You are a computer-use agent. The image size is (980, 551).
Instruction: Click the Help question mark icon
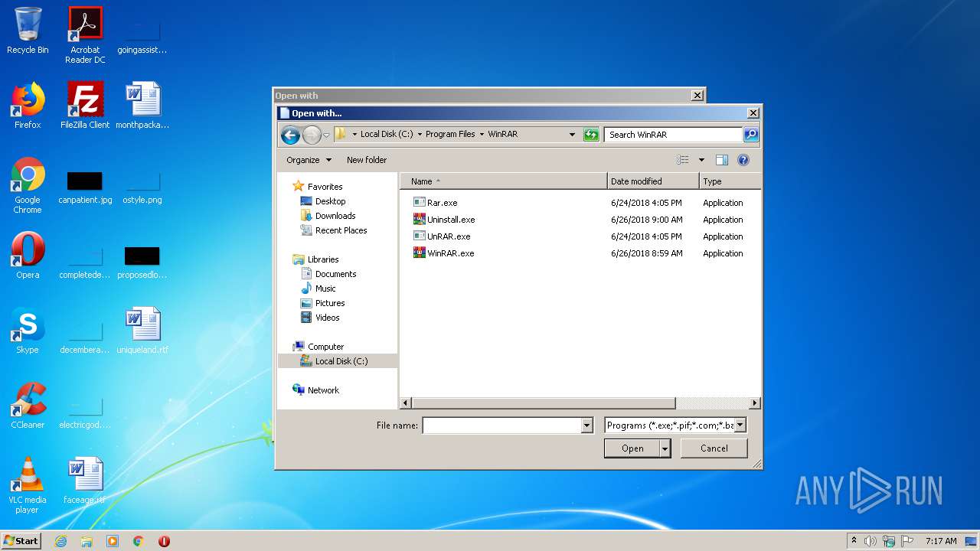(743, 160)
